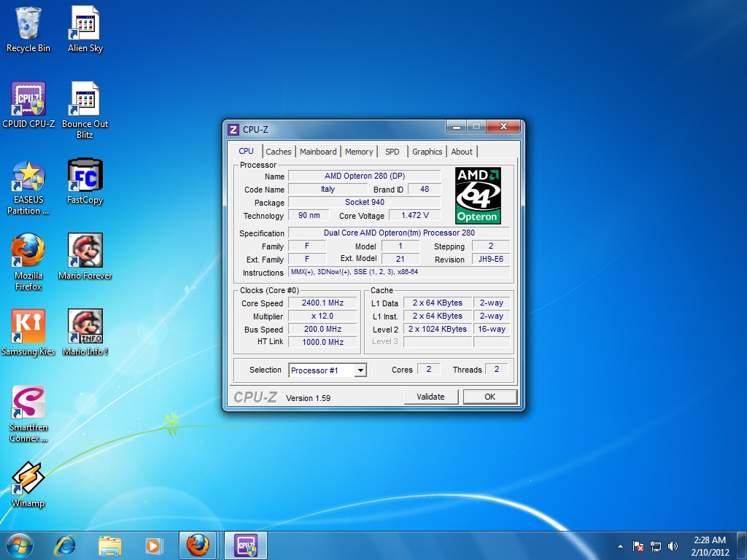The width and height of the screenshot is (747, 560).
Task: Click the OK button in CPU-Z
Action: [x=489, y=397]
